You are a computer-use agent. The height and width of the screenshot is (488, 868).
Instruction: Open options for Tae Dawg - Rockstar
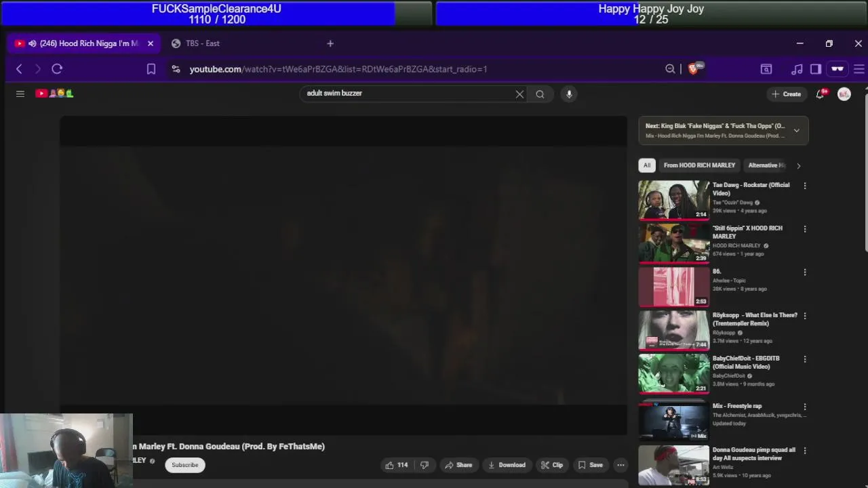[x=805, y=186]
